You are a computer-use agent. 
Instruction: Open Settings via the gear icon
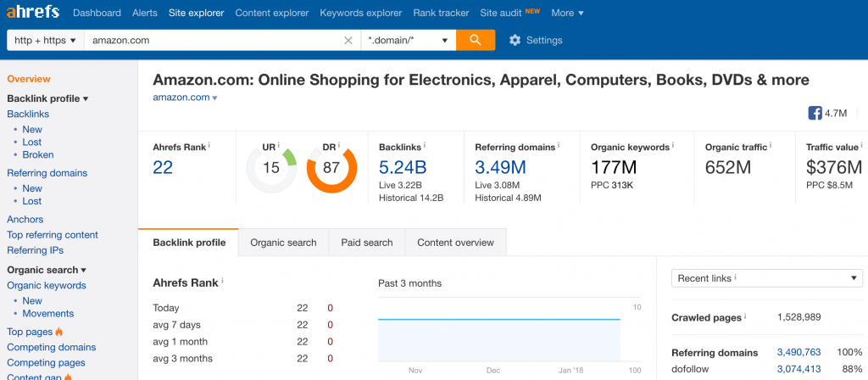[515, 40]
